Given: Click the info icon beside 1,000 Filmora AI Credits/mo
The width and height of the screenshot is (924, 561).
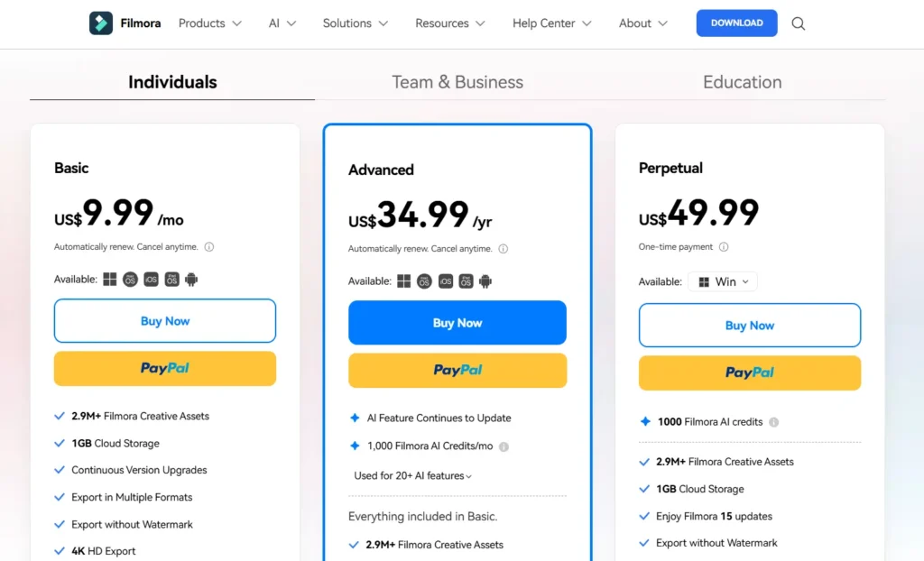Looking at the screenshot, I should [504, 446].
